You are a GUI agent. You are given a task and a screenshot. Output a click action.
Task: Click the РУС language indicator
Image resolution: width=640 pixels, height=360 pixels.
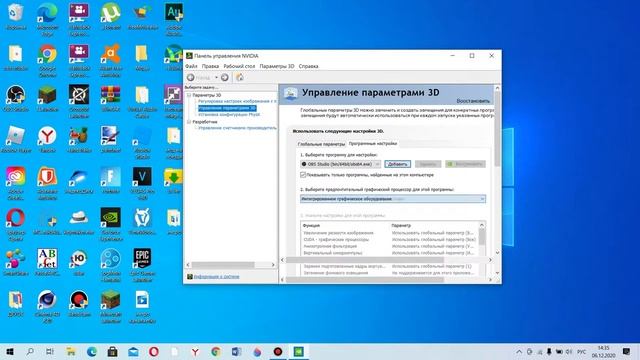[x=582, y=351]
